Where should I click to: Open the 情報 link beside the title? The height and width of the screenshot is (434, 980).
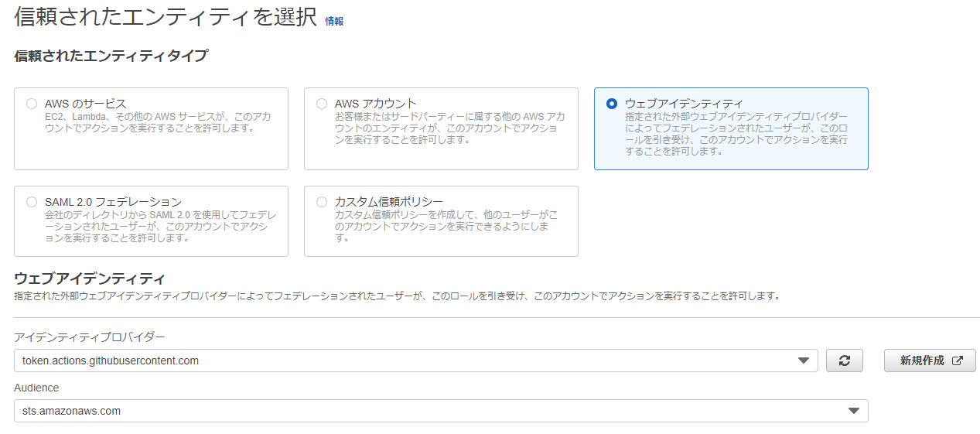(x=334, y=22)
